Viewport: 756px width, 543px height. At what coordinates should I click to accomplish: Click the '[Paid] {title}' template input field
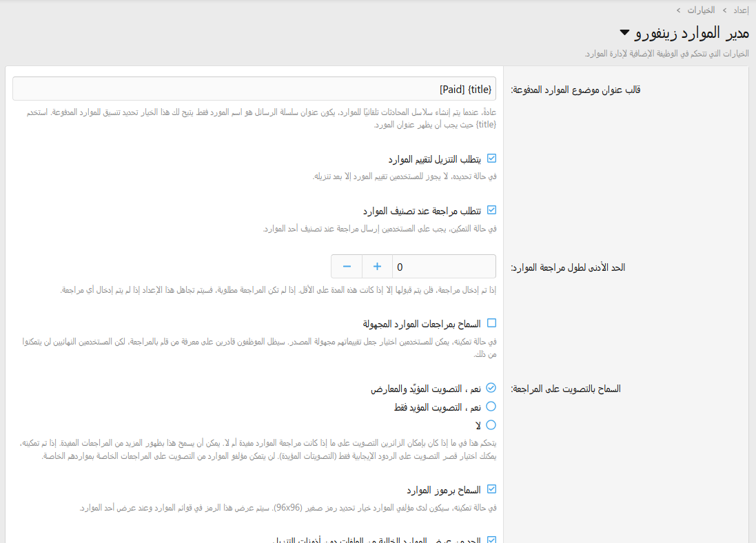254,89
